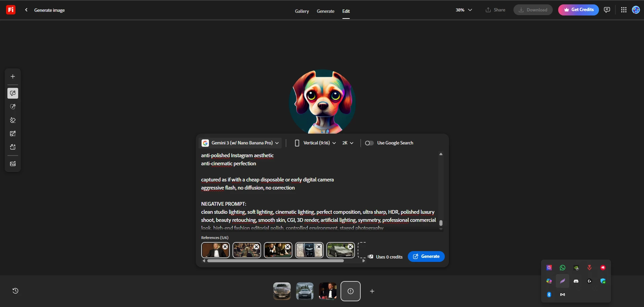Click the empty dashed reference slot

[362, 250]
